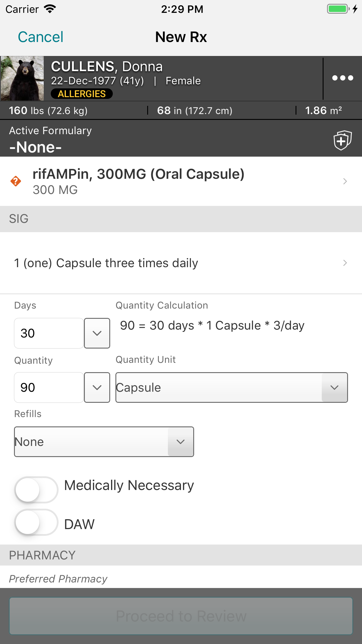Click the Days input field showing 30
This screenshot has width=362, height=644.
pos(49,333)
